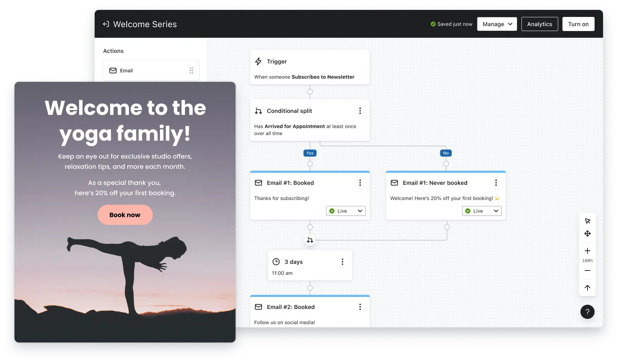Open the help question mark button
This screenshot has height=364, width=620.
[588, 312]
